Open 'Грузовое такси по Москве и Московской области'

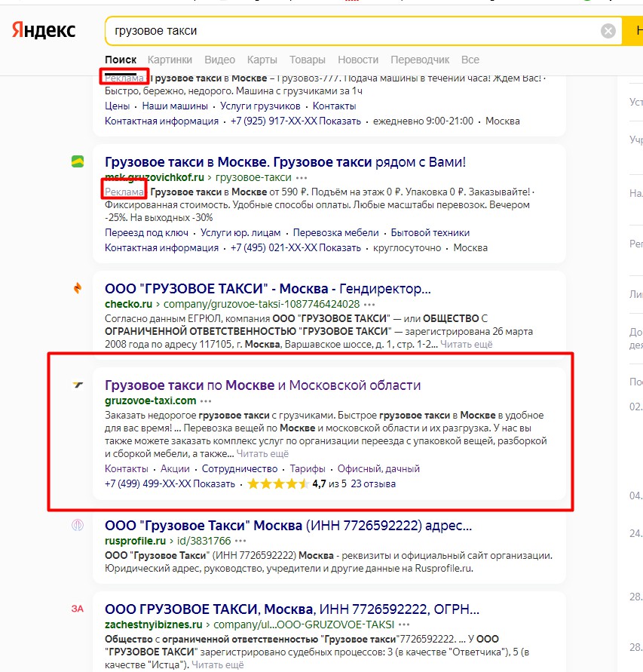(262, 385)
